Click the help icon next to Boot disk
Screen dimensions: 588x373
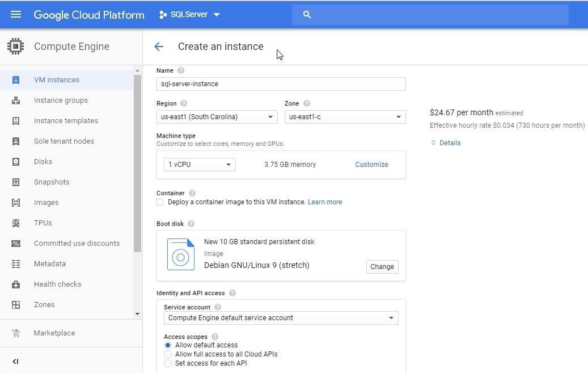click(191, 224)
